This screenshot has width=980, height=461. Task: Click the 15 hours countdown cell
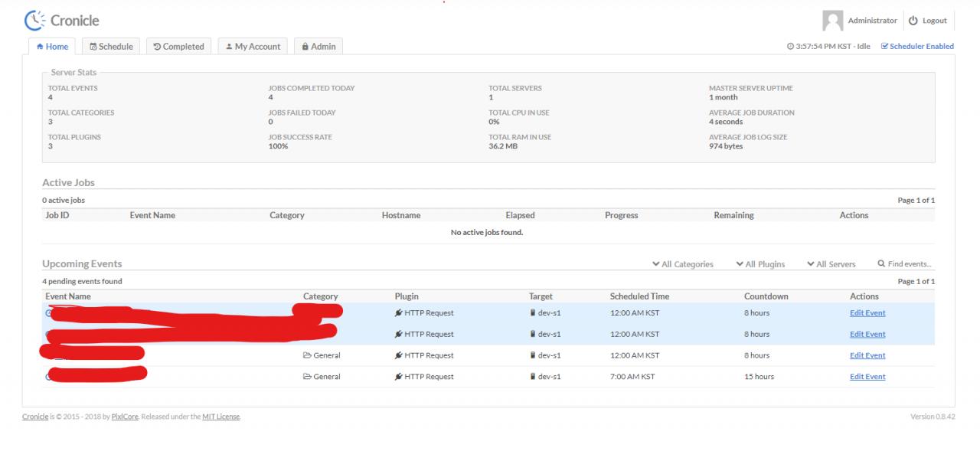coord(759,377)
